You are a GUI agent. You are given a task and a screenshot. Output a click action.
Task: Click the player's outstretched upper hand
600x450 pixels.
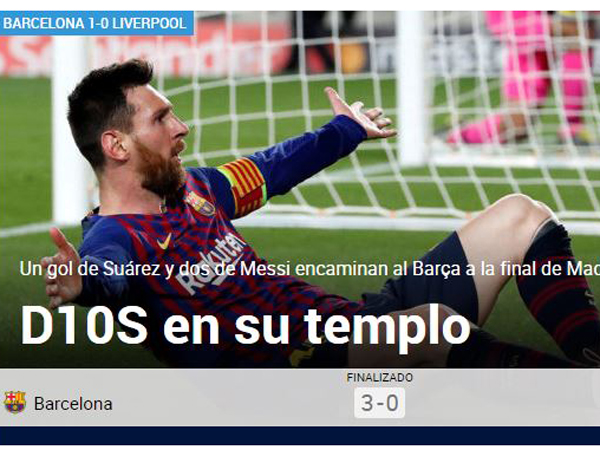(360, 113)
